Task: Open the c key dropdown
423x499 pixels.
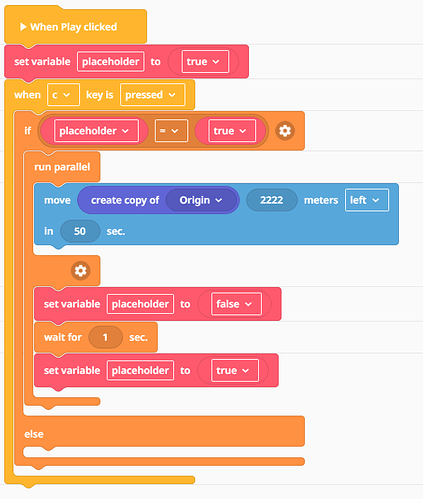Action: click(63, 95)
